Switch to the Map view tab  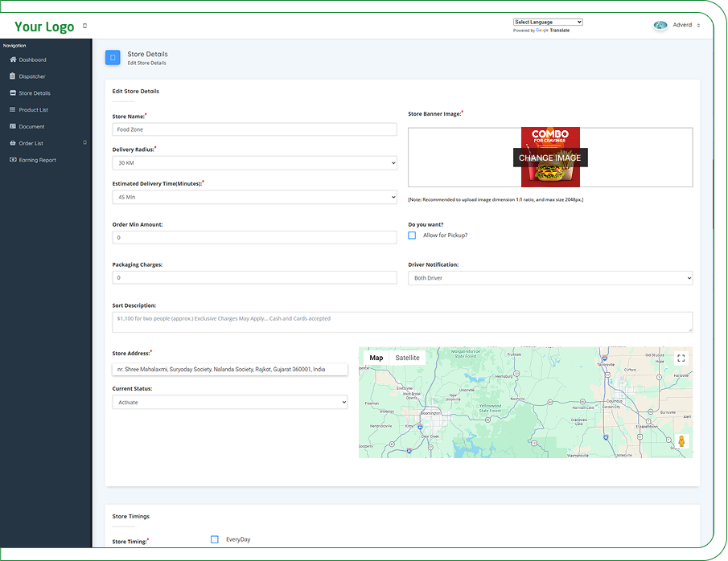point(376,358)
